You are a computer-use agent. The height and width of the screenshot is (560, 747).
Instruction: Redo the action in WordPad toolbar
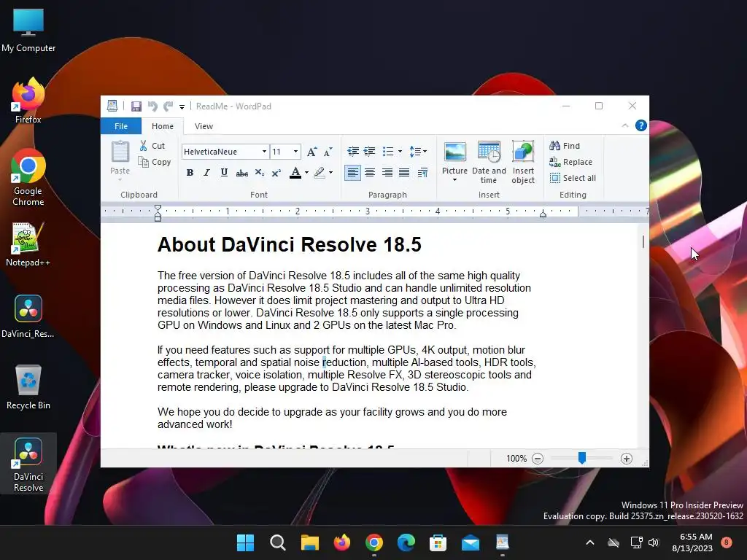pos(169,106)
